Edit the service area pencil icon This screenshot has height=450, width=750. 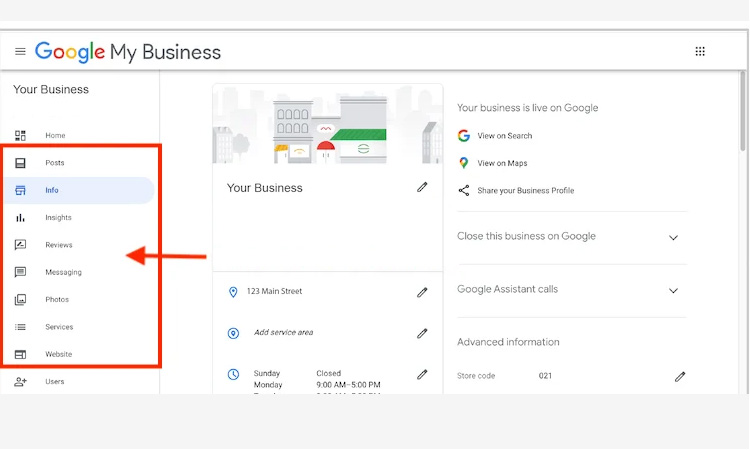[422, 333]
